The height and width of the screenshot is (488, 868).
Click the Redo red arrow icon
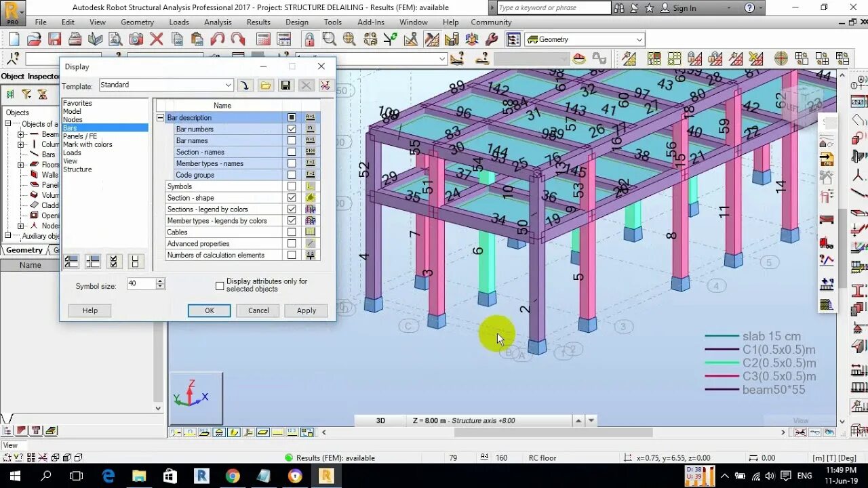(x=238, y=39)
